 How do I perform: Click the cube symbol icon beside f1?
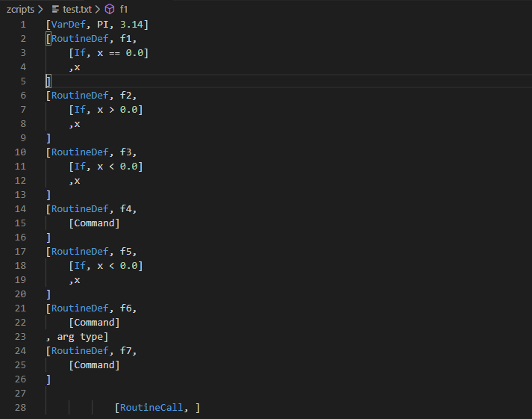[110, 9]
